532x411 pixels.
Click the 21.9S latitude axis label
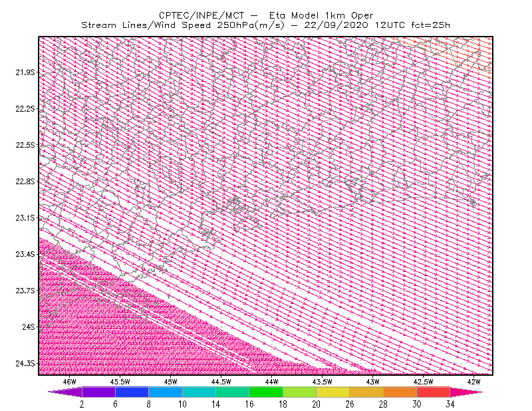(25, 72)
